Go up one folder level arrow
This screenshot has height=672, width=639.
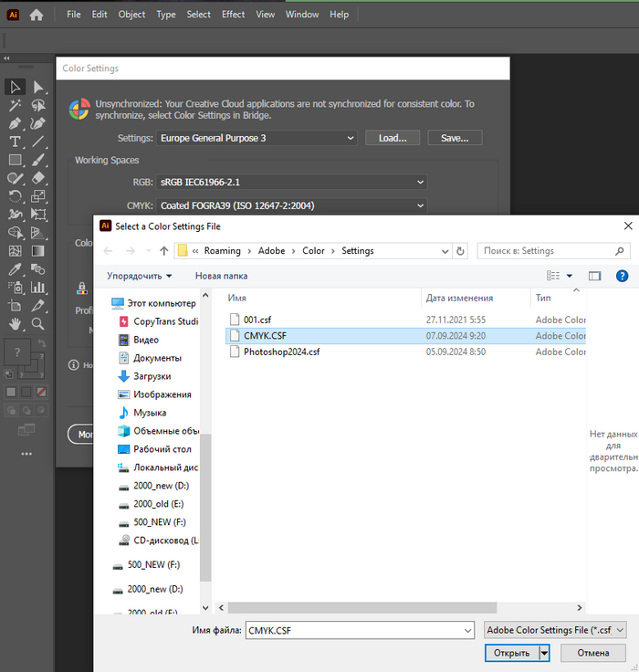point(164,251)
